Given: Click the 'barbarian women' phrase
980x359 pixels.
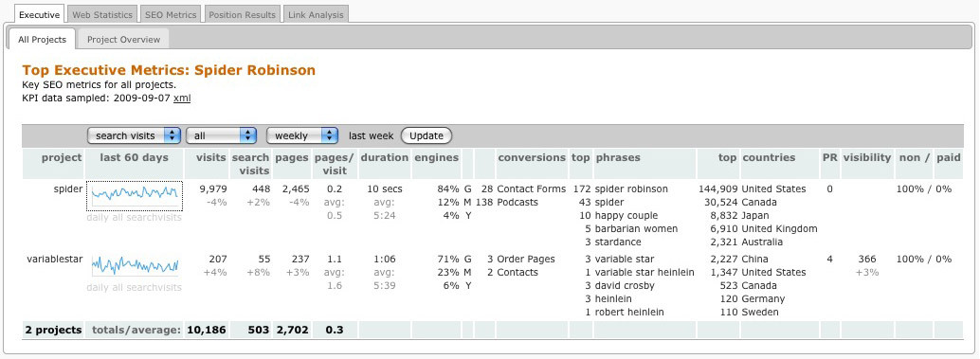Looking at the screenshot, I should 636,228.
